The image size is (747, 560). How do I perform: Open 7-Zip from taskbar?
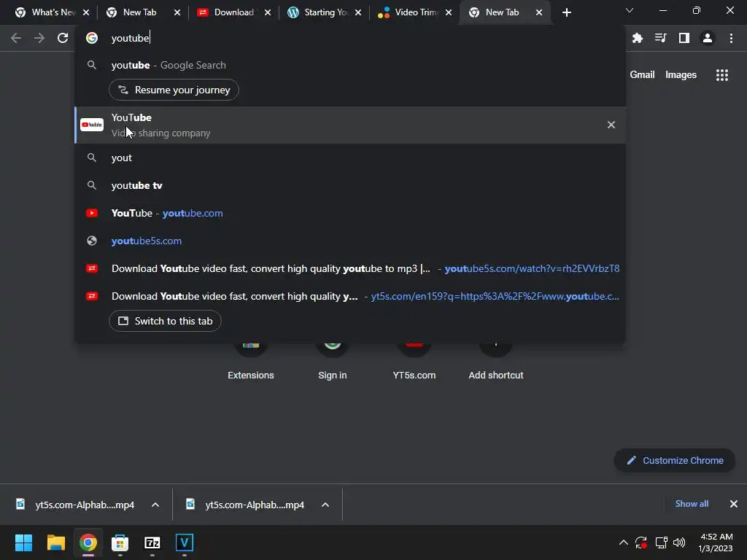[x=152, y=542]
